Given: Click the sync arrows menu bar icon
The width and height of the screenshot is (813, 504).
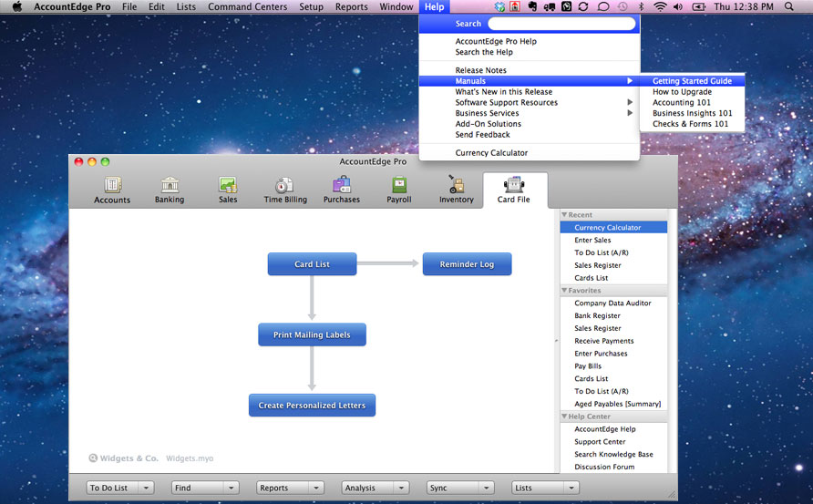Looking at the screenshot, I should point(583,6).
